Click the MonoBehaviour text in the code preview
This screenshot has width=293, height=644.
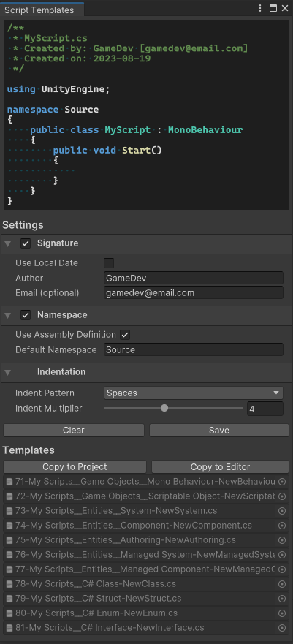(x=205, y=130)
